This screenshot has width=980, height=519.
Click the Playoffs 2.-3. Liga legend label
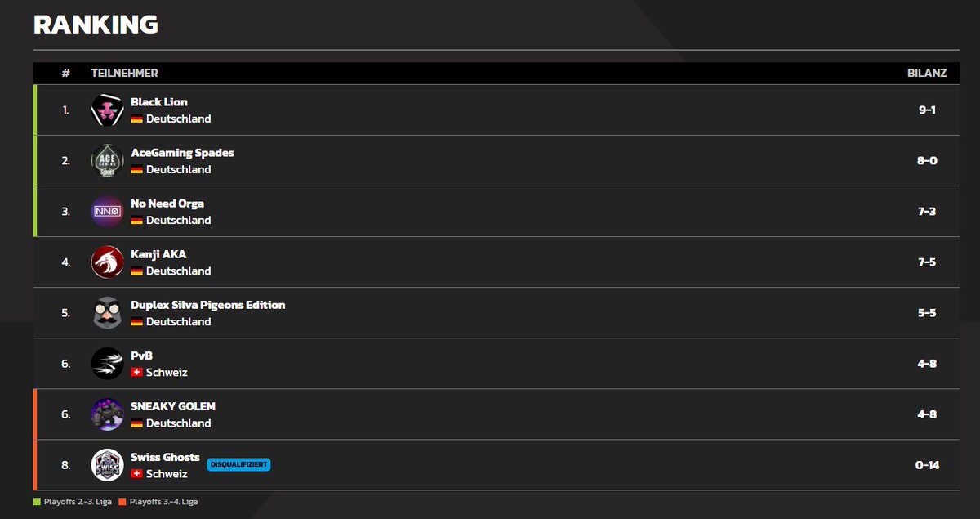pyautogui.click(x=78, y=502)
